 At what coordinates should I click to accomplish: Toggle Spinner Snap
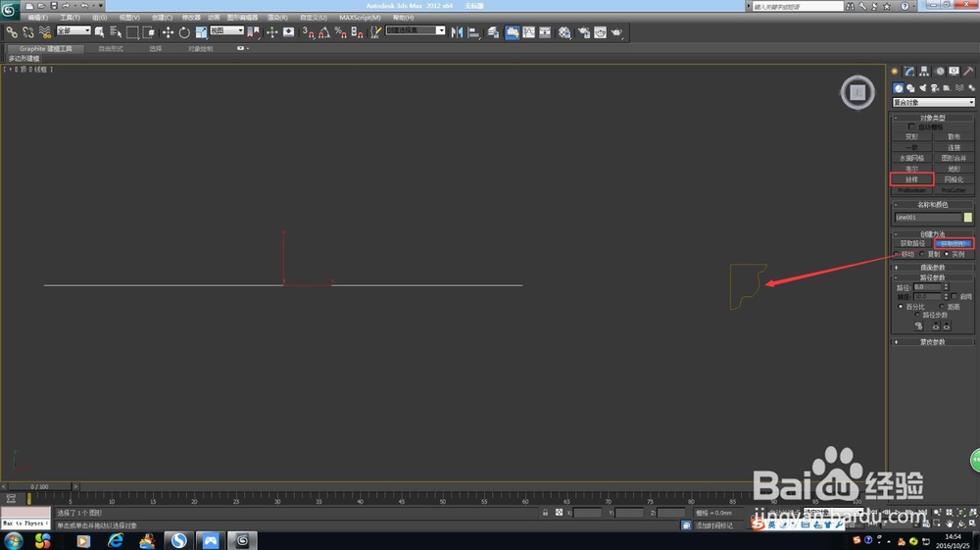[357, 32]
